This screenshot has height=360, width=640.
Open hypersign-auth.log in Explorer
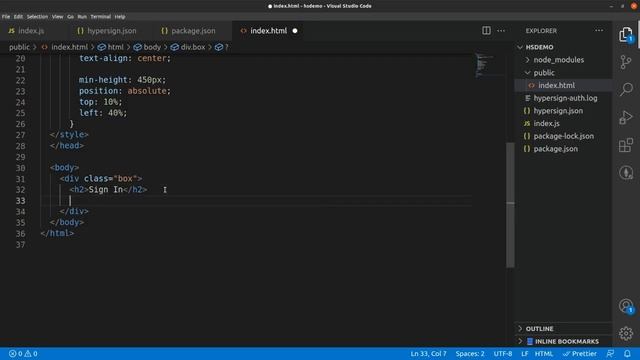click(563, 98)
